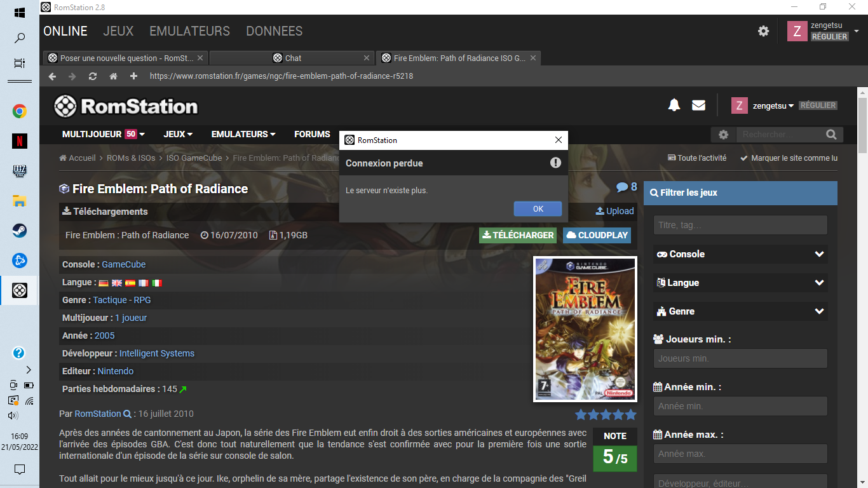868x488 pixels.
Task: Click OK in the Connexion perdue dialog
Action: pos(538,209)
